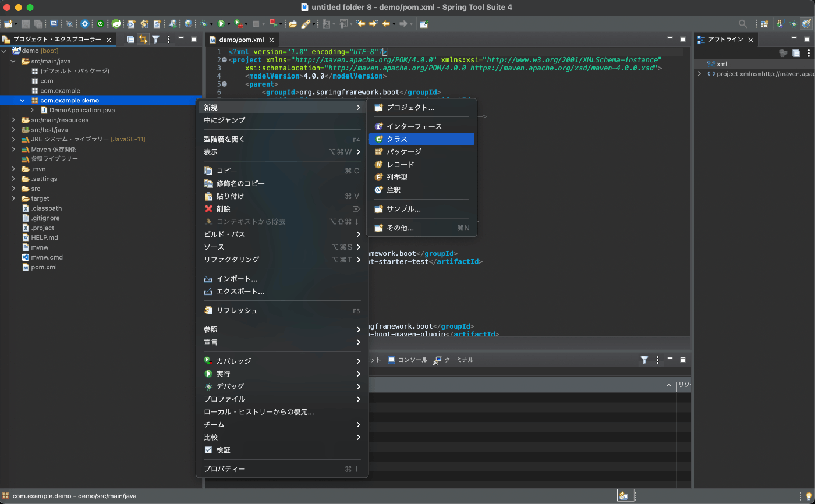Collapse the src/main/java tree node

click(x=14, y=61)
